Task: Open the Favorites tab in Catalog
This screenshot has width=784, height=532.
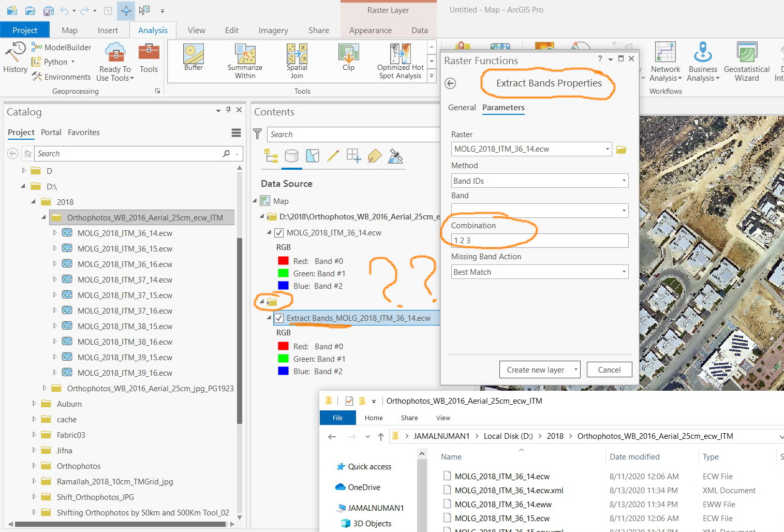Action: [84, 132]
